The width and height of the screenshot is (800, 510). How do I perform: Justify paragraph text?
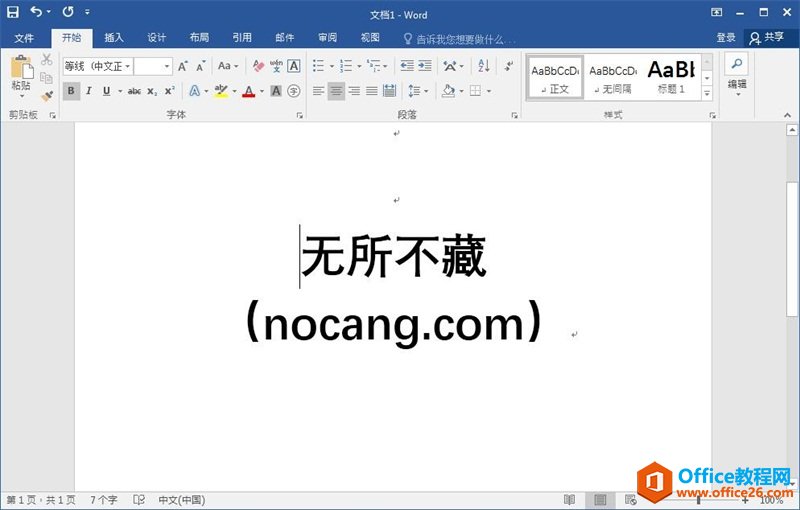(x=372, y=91)
